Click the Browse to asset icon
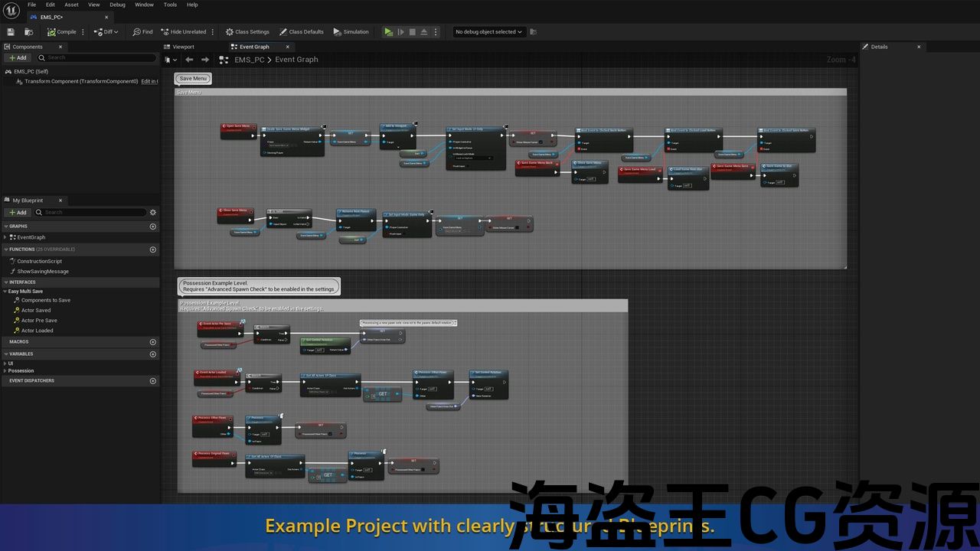The width and height of the screenshot is (980, 551). [x=28, y=32]
